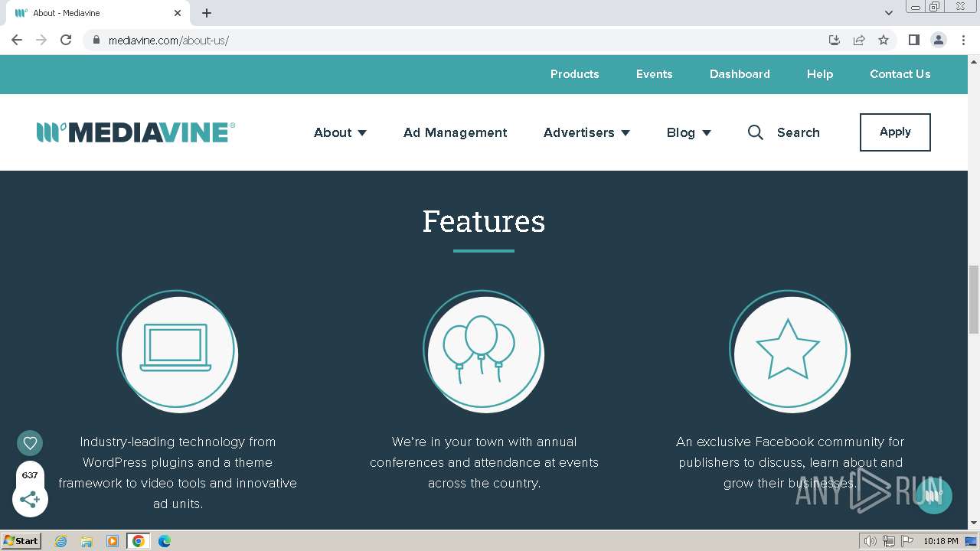Go to Dashboard in the top bar
This screenshot has height=551, width=980.
pos(740,74)
